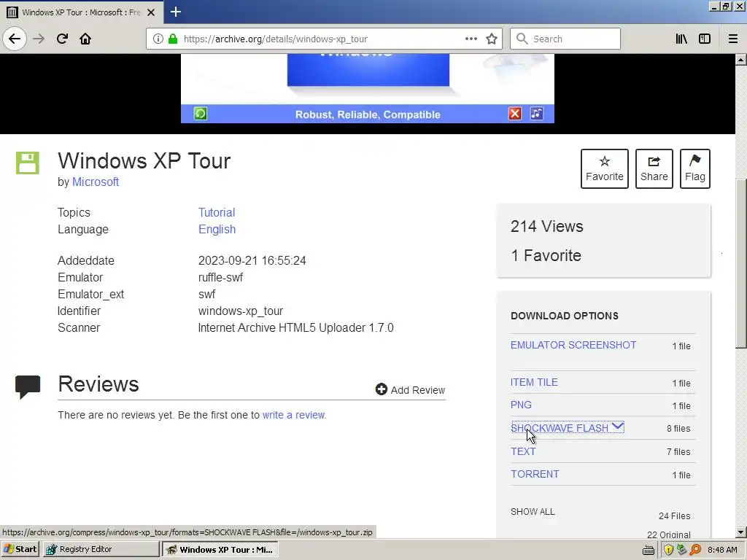This screenshot has width=747, height=560.
Task: Click SHOW ALL download files
Action: (x=533, y=512)
